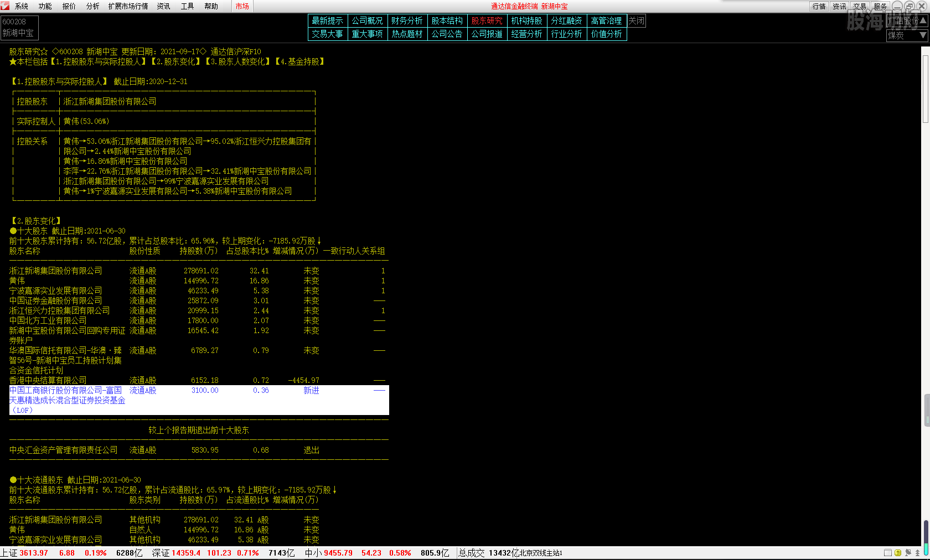Click the list window icon in status bar

tap(888, 553)
